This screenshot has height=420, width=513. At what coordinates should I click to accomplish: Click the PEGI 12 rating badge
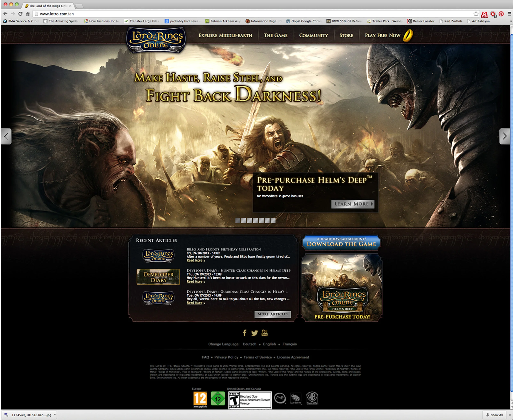click(x=200, y=400)
